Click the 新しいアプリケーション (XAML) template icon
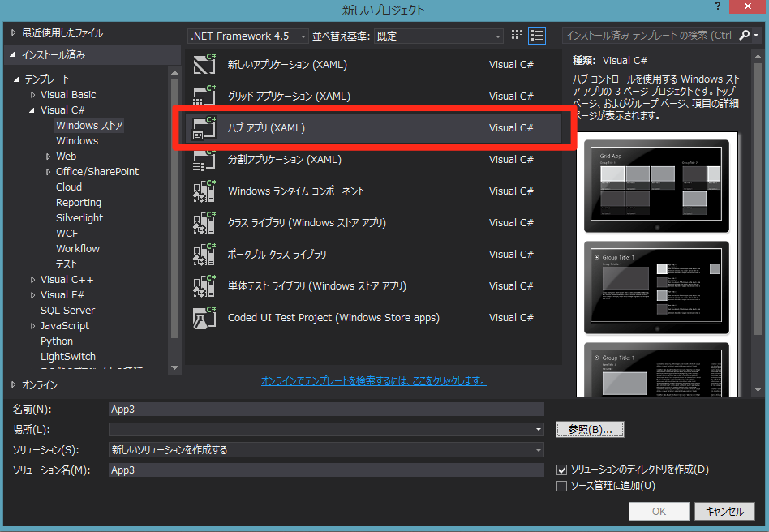 click(204, 65)
